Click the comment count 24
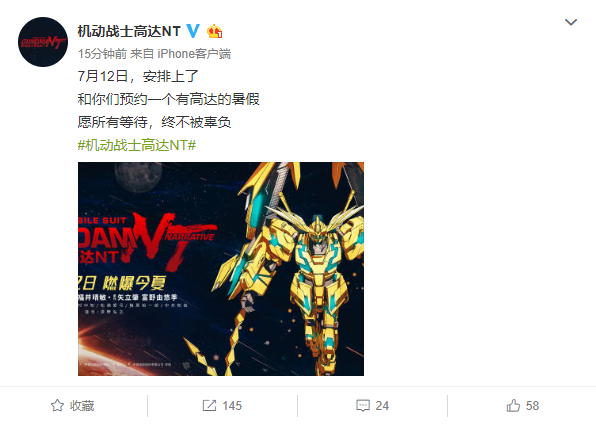 point(382,405)
